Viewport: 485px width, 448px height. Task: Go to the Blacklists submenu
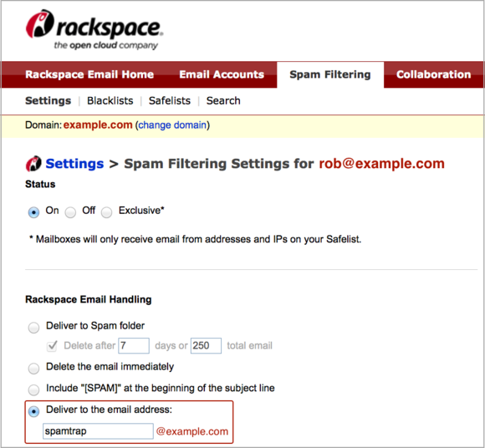[x=110, y=101]
